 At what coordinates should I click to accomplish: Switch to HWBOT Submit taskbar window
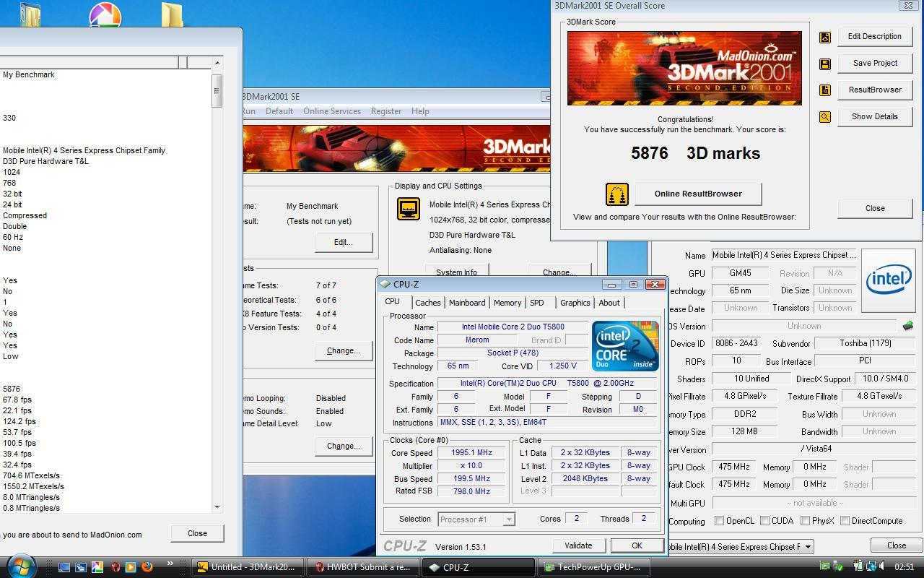363,567
